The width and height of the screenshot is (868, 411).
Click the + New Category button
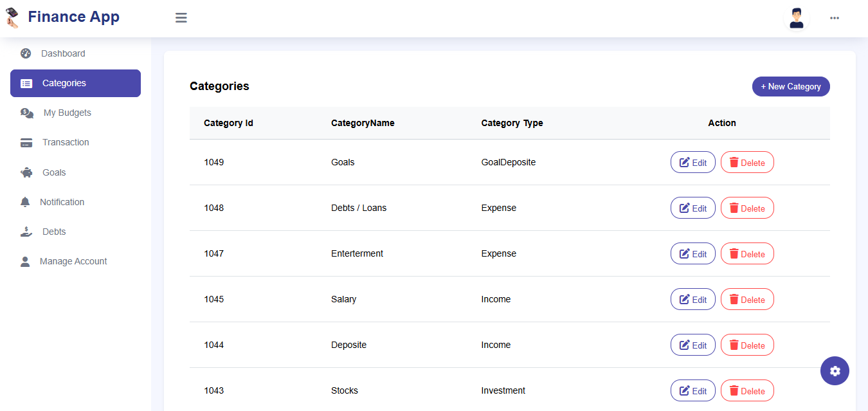click(x=791, y=86)
